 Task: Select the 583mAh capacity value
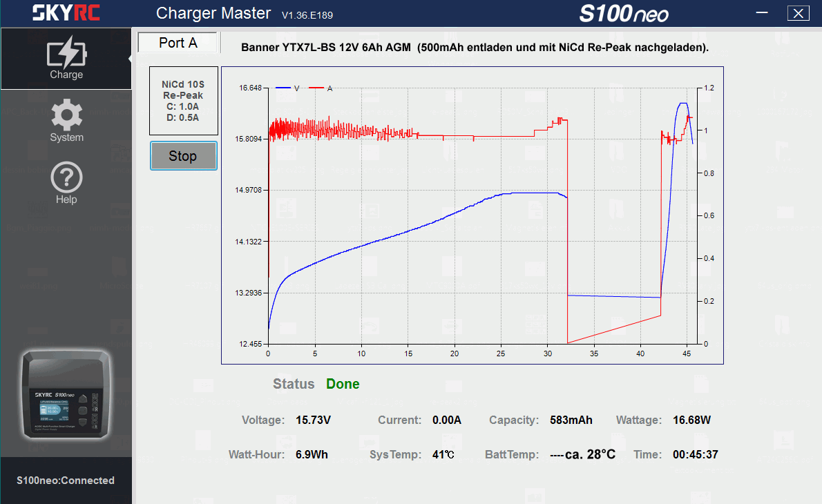click(x=571, y=420)
